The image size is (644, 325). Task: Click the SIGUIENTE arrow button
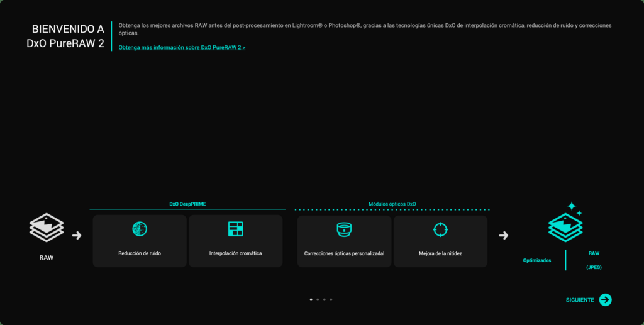coord(605,300)
